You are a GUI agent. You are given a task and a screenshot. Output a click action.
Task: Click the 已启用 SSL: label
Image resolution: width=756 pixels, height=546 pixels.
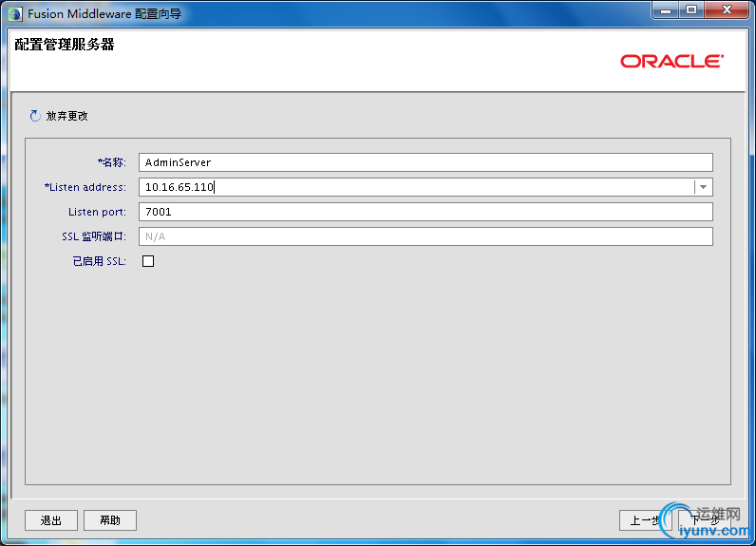point(100,261)
